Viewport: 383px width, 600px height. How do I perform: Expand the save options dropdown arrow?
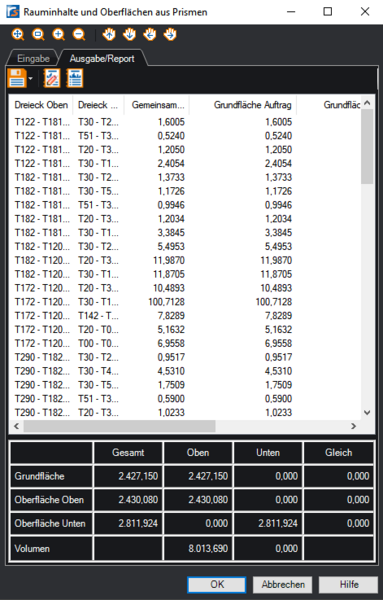click(30, 79)
